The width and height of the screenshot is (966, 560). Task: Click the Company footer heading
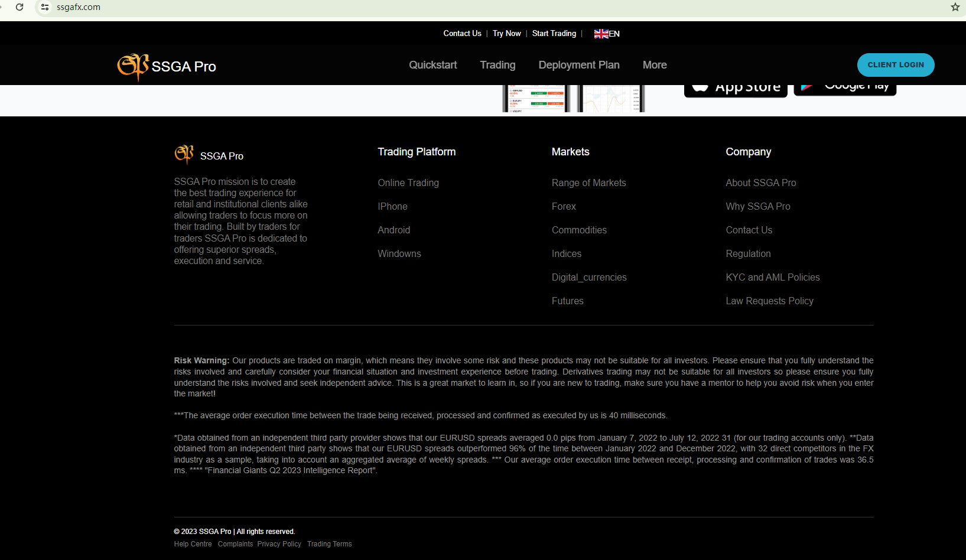coord(749,152)
